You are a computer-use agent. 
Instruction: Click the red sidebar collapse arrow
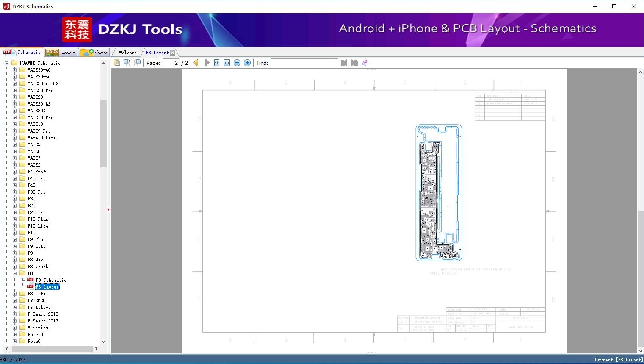click(108, 210)
